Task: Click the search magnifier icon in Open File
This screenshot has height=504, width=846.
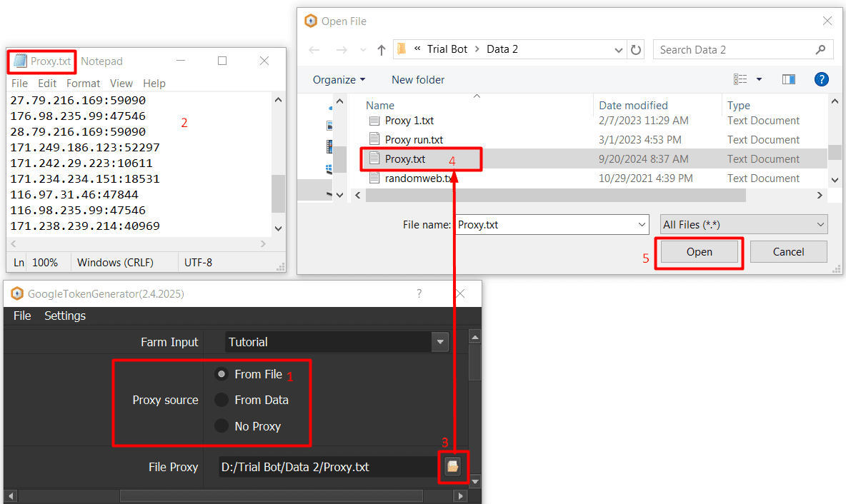Action: pos(821,49)
